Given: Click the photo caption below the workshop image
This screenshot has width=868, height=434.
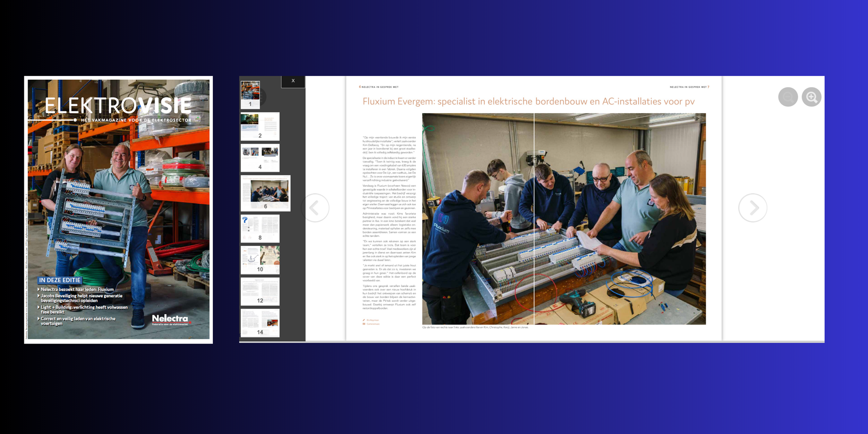Looking at the screenshot, I should [475, 327].
